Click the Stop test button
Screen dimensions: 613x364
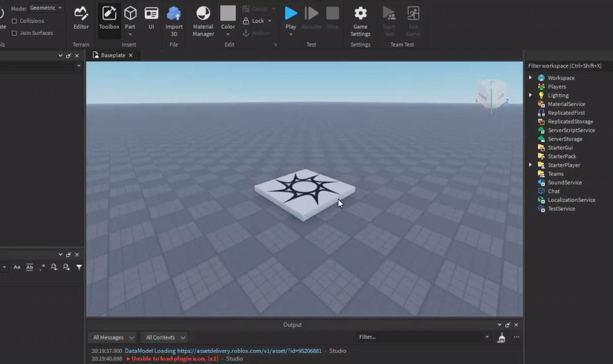(333, 18)
